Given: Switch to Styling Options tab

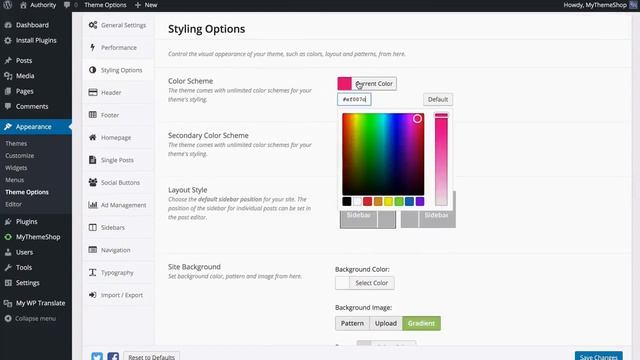Looking at the screenshot, I should pos(118,70).
